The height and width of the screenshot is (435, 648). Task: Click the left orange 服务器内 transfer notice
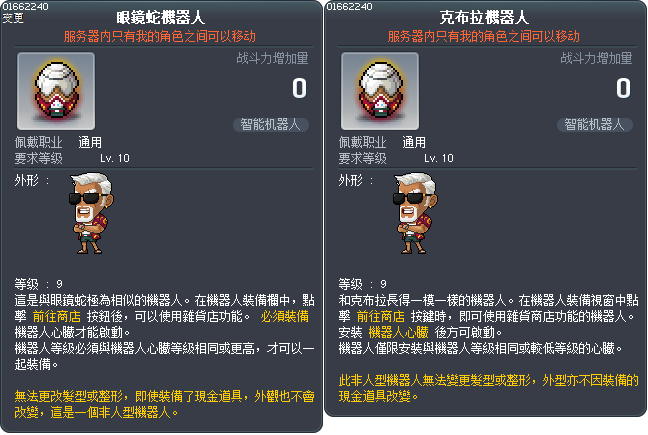160,36
